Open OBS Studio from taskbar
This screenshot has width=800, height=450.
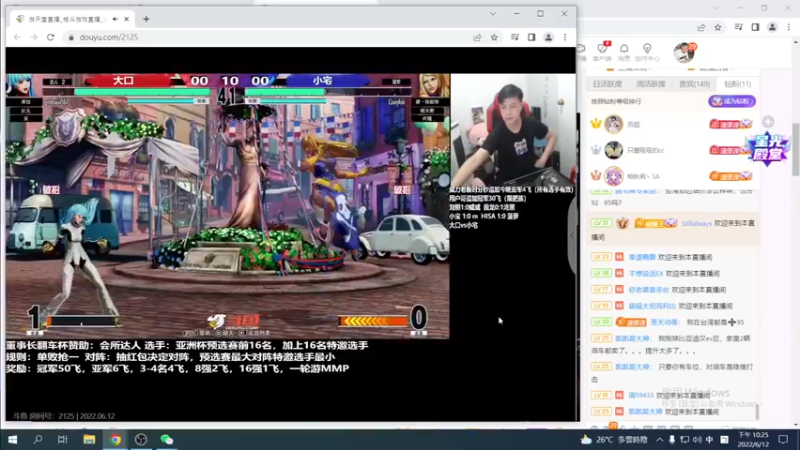point(141,439)
